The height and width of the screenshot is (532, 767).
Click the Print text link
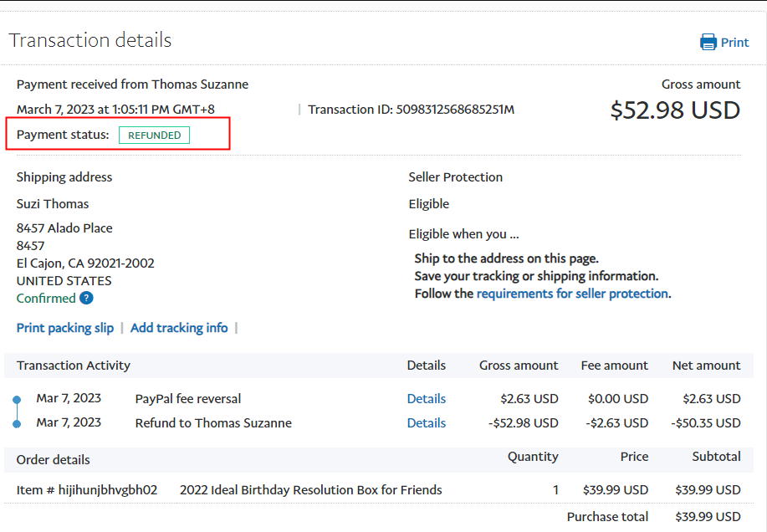(734, 42)
